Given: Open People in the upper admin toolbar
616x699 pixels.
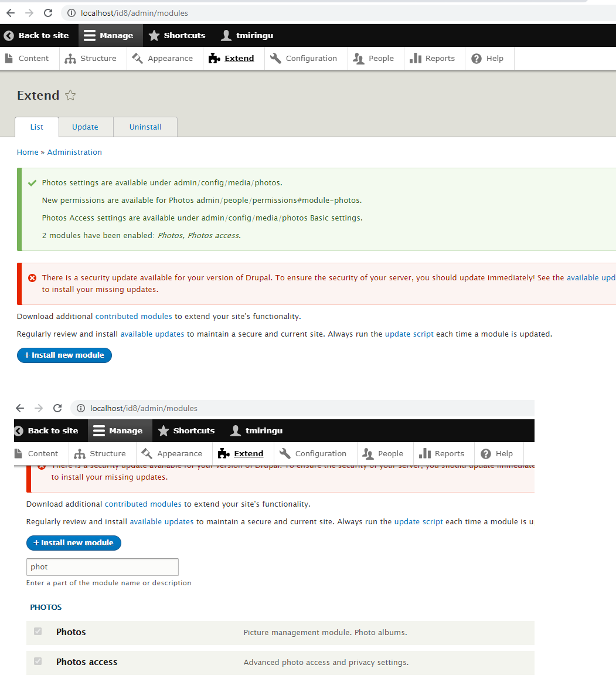Looking at the screenshot, I should point(374,59).
